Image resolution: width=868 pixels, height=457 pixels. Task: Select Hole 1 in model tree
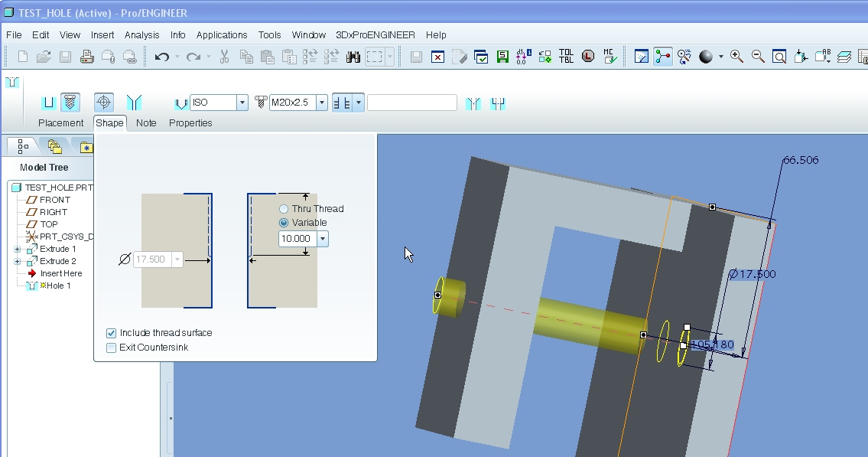58,286
